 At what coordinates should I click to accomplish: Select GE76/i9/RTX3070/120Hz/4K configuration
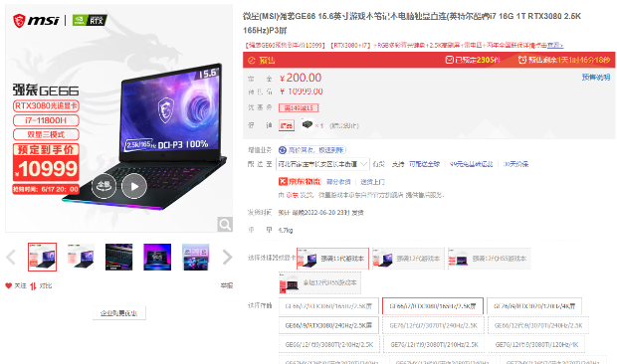tap(534, 306)
